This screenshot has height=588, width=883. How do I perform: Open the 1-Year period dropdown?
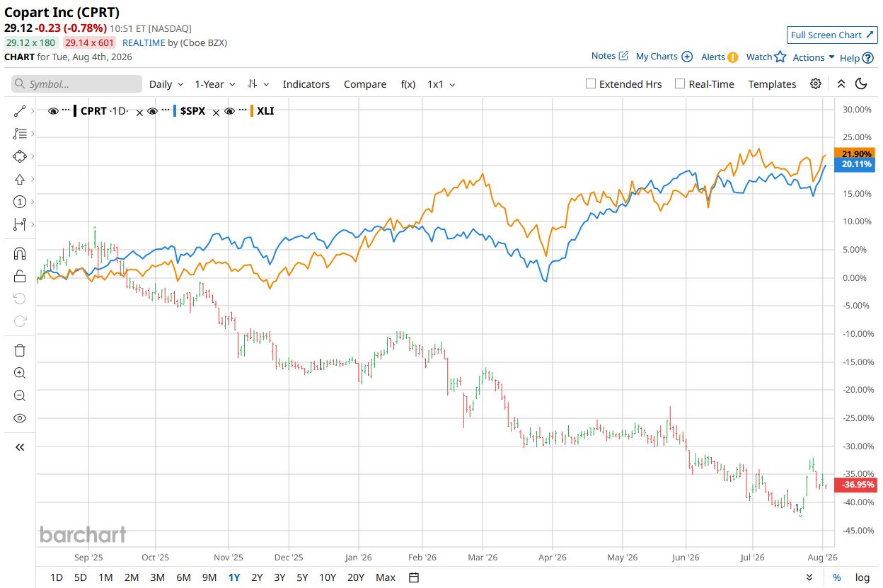[x=215, y=84]
